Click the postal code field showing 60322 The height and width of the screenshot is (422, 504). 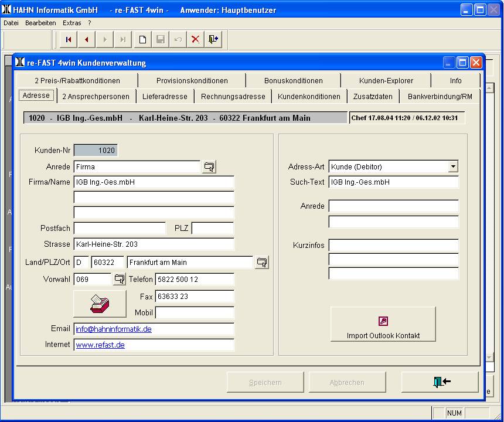[x=108, y=262]
